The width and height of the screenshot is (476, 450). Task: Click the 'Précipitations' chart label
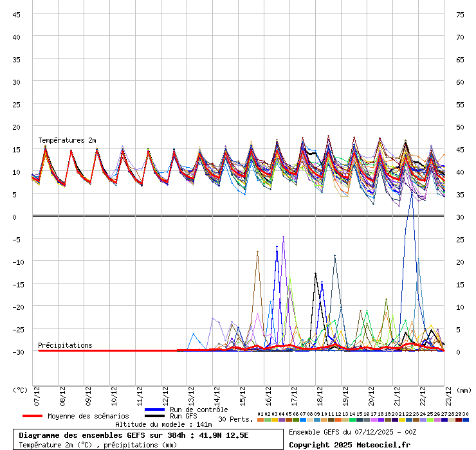[x=65, y=345]
